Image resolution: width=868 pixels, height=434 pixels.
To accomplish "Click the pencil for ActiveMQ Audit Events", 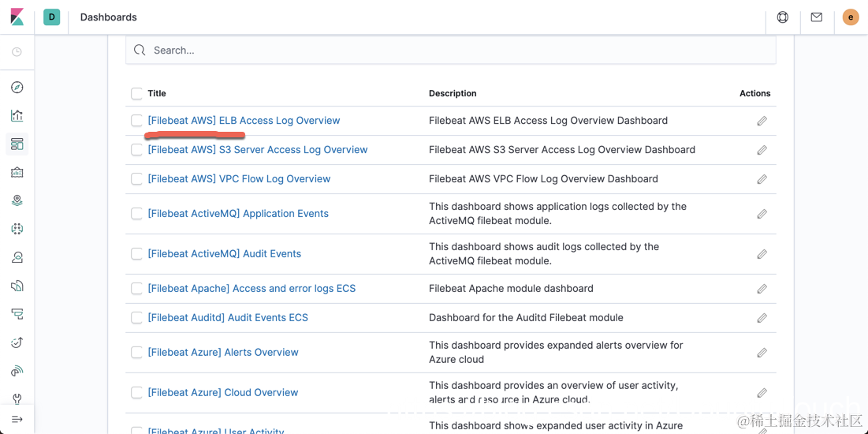I will pyautogui.click(x=762, y=254).
